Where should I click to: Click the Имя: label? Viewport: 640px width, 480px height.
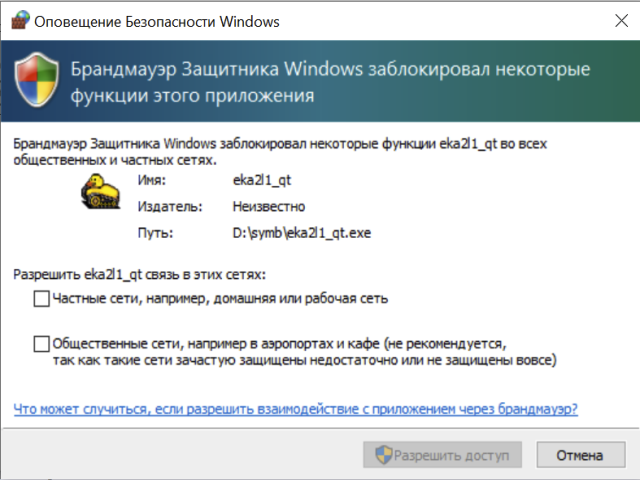pos(152,180)
